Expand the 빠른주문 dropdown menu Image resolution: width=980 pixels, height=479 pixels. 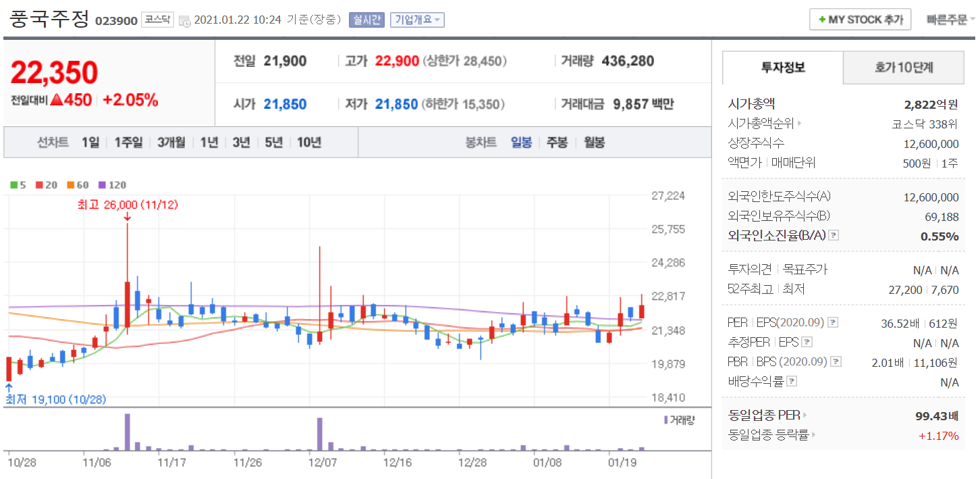[x=950, y=20]
